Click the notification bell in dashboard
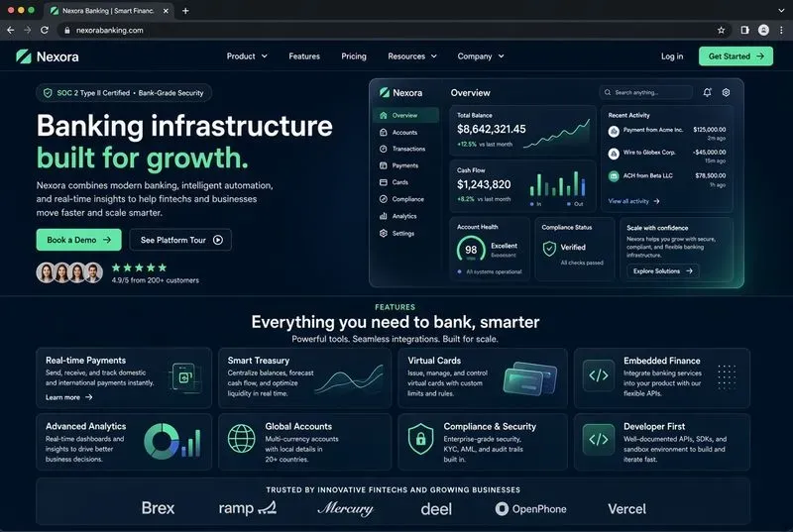 point(707,92)
